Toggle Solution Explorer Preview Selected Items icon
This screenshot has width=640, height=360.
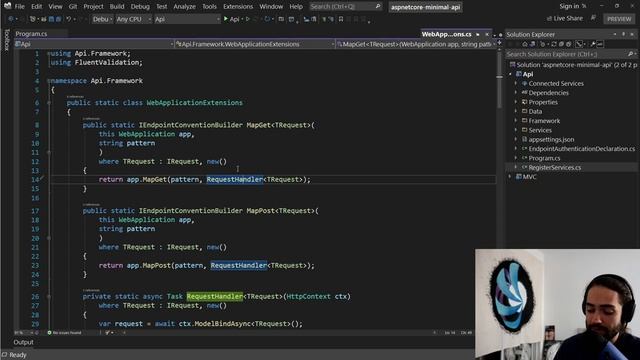pos(600,44)
